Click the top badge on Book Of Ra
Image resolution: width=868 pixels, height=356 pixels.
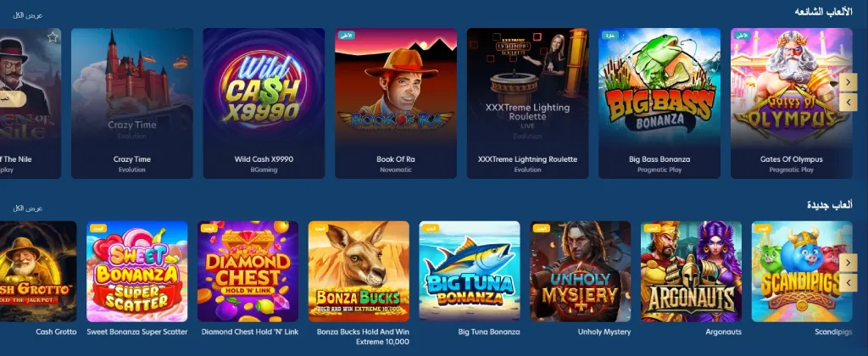pyautogui.click(x=347, y=36)
